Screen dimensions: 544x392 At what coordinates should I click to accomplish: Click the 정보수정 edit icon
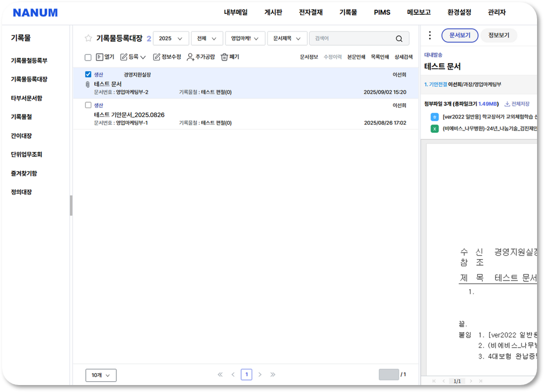point(157,57)
